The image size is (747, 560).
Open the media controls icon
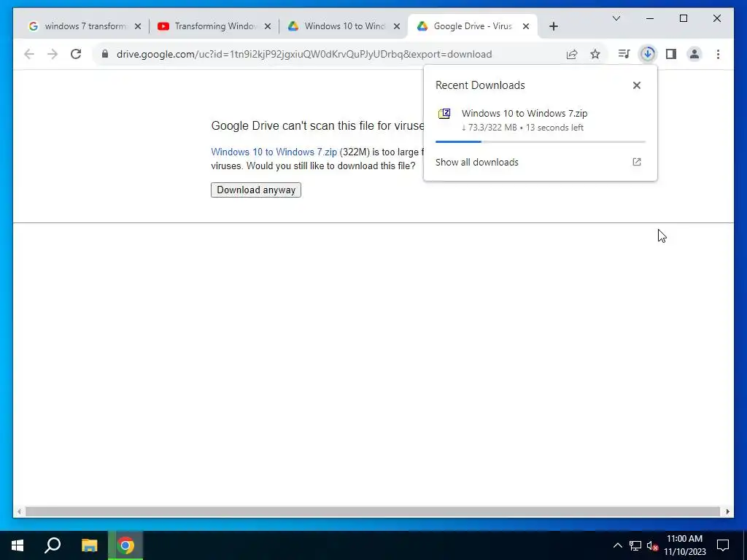coord(624,54)
